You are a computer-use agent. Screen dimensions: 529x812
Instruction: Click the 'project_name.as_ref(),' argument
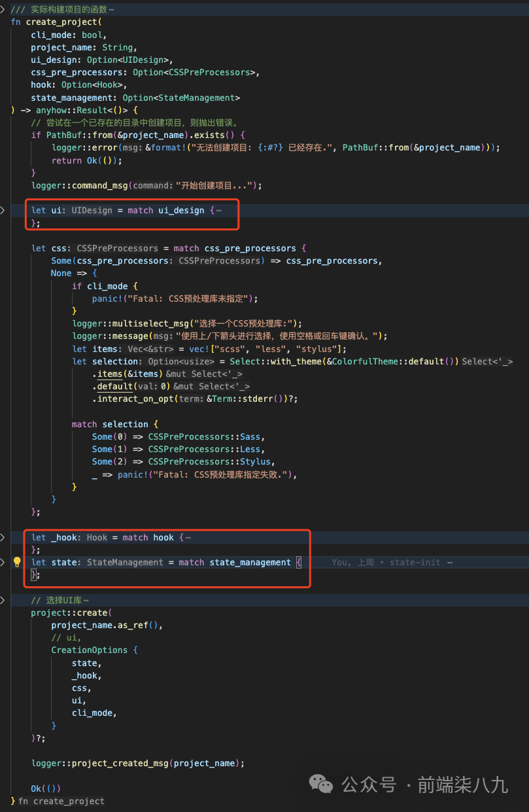click(x=107, y=625)
